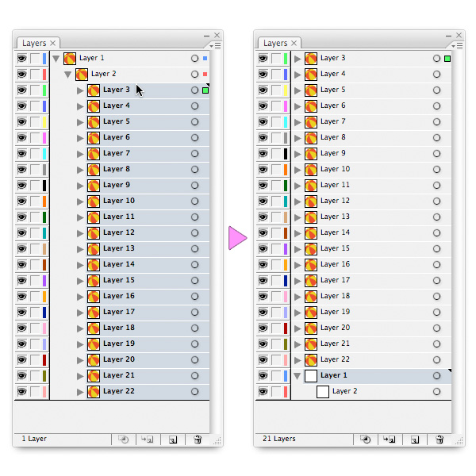Open the left Layers panel flyout menu

[215, 45]
